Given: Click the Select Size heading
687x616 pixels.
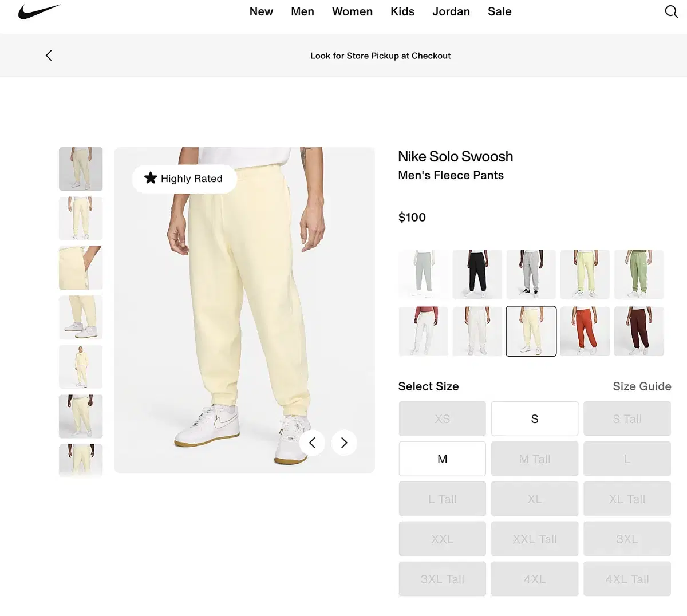Looking at the screenshot, I should [x=429, y=386].
